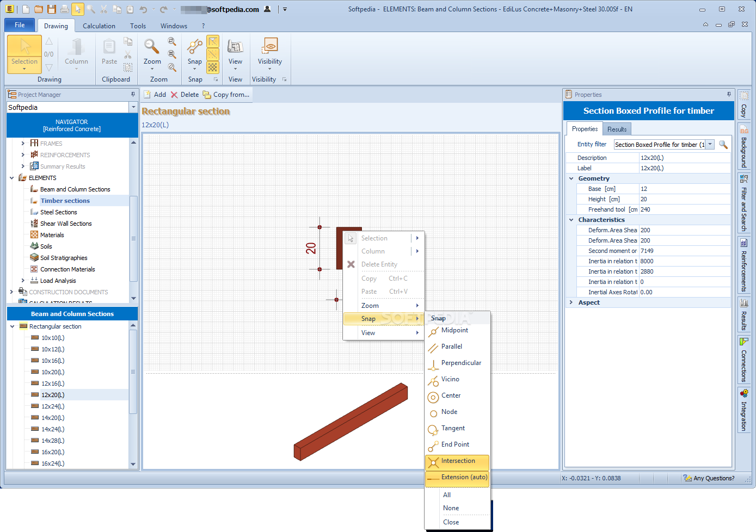Open the Filter and Search side panel

pos(744,202)
